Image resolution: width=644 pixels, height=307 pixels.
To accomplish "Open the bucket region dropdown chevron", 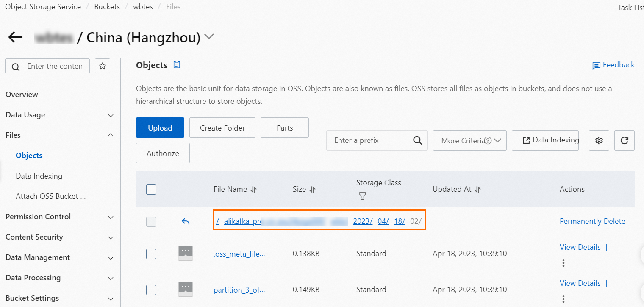I will tap(209, 37).
